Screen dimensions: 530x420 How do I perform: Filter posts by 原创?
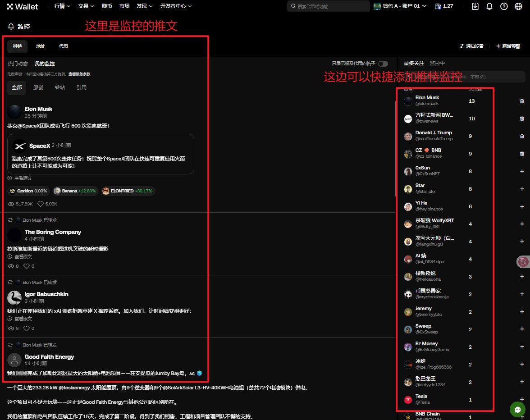[38, 87]
